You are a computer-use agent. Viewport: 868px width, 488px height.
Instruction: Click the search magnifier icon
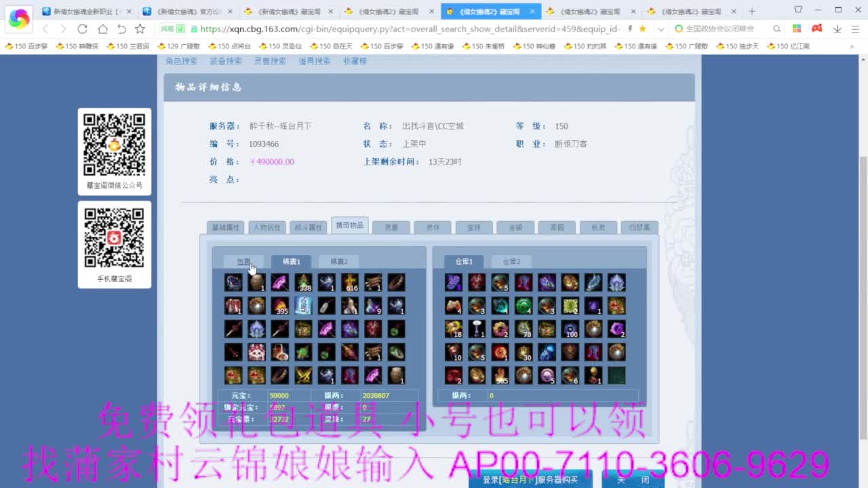[777, 28]
